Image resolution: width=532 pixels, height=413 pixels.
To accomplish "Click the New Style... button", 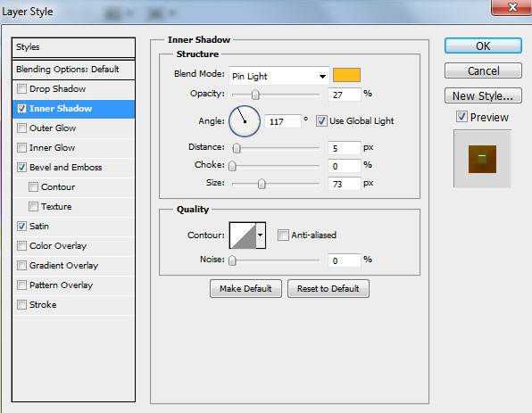I will (483, 96).
